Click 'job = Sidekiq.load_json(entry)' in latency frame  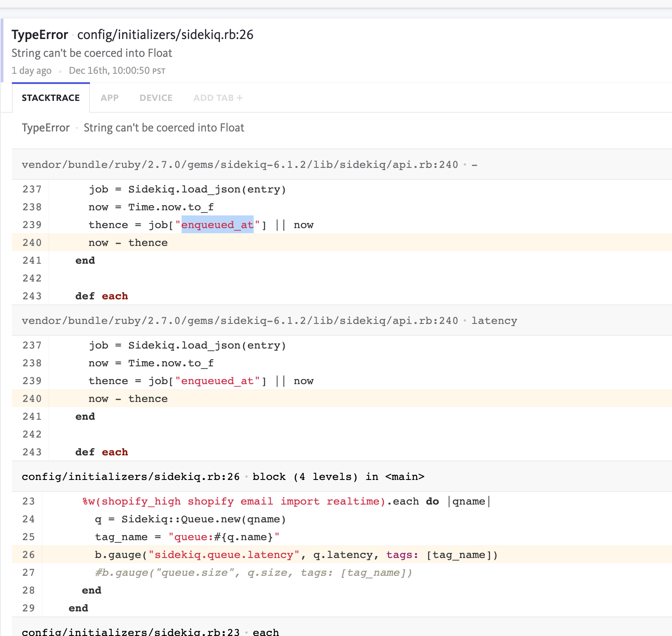188,345
